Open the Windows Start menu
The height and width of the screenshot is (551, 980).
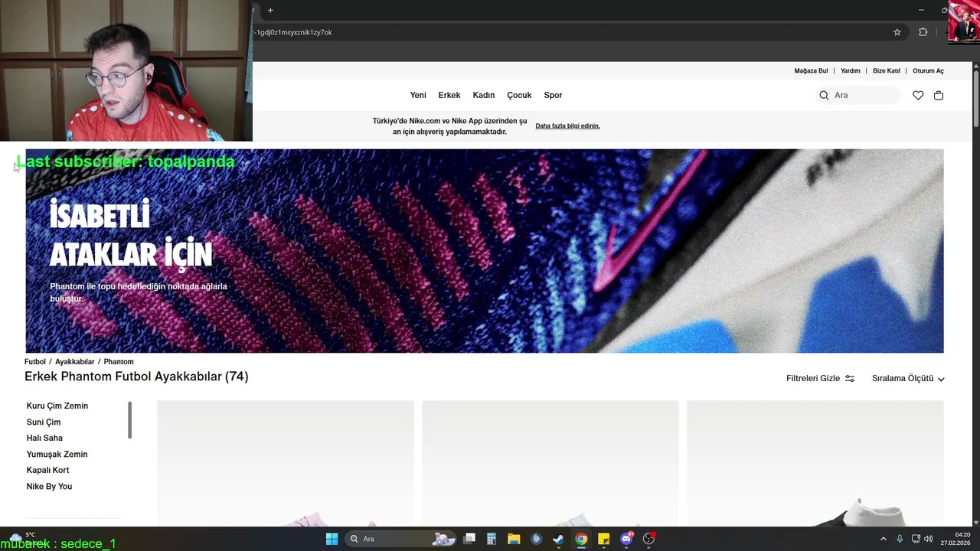pos(332,539)
